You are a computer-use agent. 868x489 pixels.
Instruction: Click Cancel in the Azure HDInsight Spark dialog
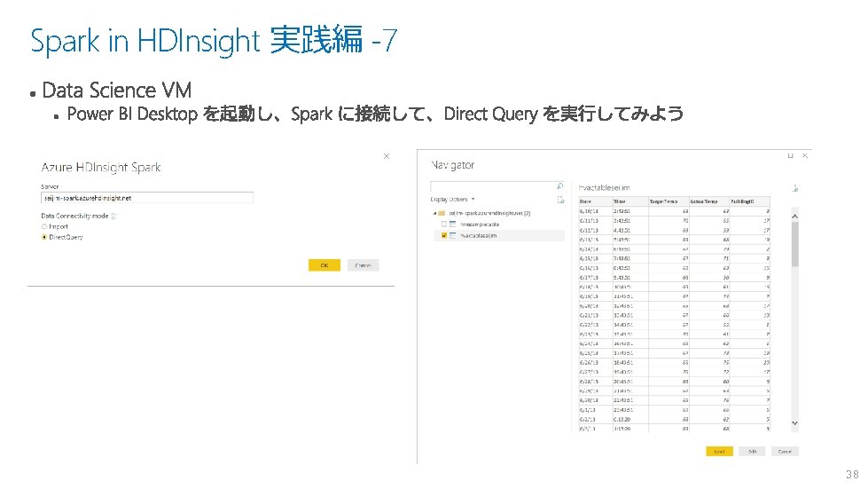pos(364,265)
